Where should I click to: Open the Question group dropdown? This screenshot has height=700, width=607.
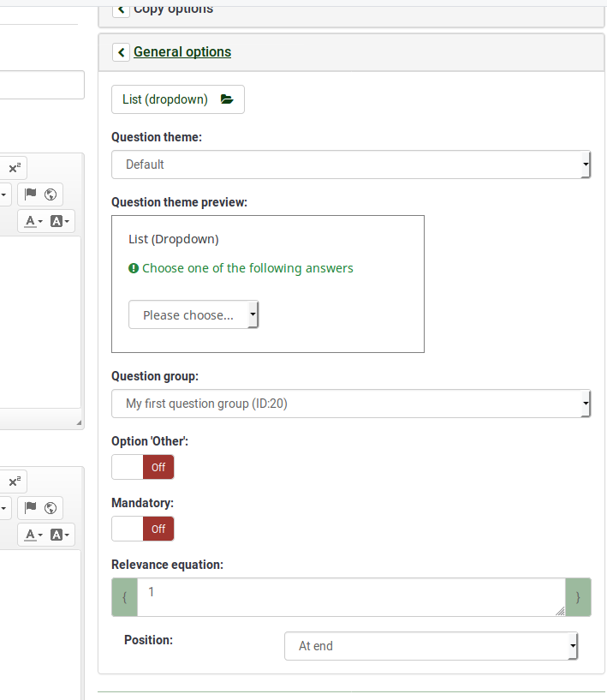click(x=351, y=404)
